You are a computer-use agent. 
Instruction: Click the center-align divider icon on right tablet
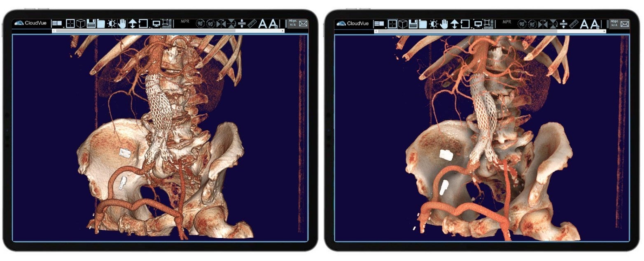[564, 24]
